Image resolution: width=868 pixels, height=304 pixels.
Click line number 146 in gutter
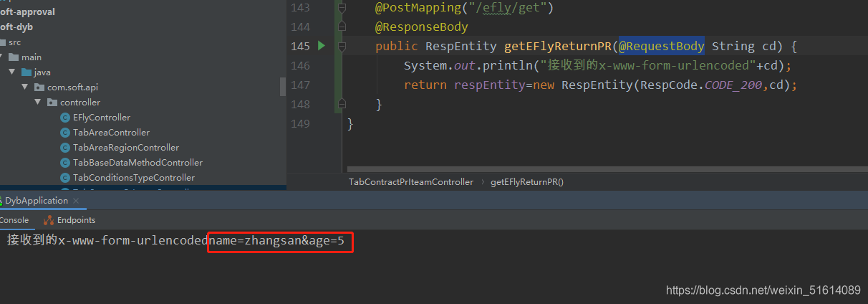coord(299,65)
